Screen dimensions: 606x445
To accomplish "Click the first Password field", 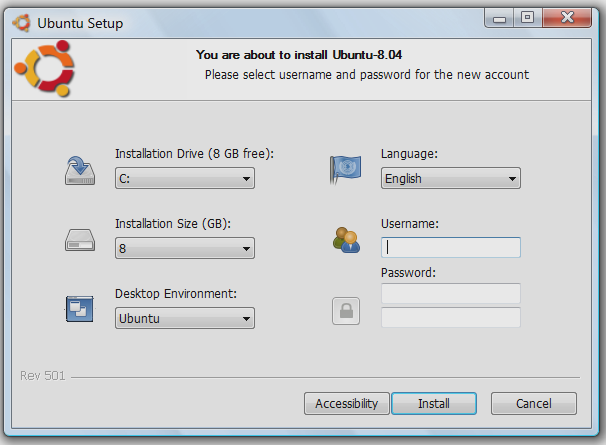I will [x=451, y=293].
